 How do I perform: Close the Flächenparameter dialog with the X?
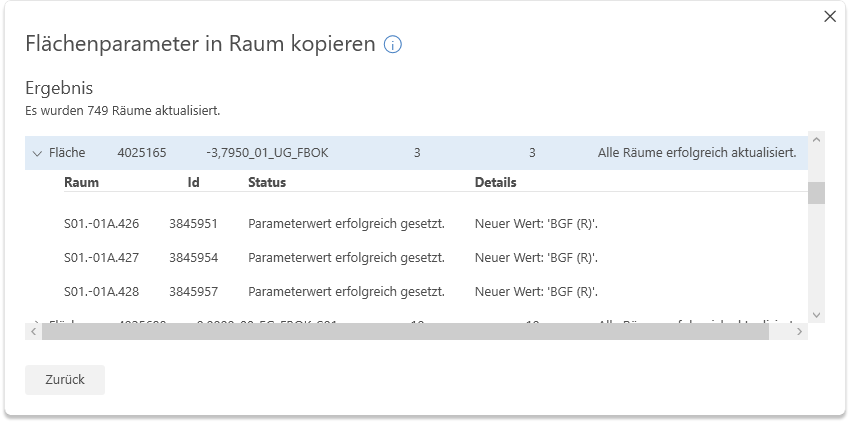(829, 16)
